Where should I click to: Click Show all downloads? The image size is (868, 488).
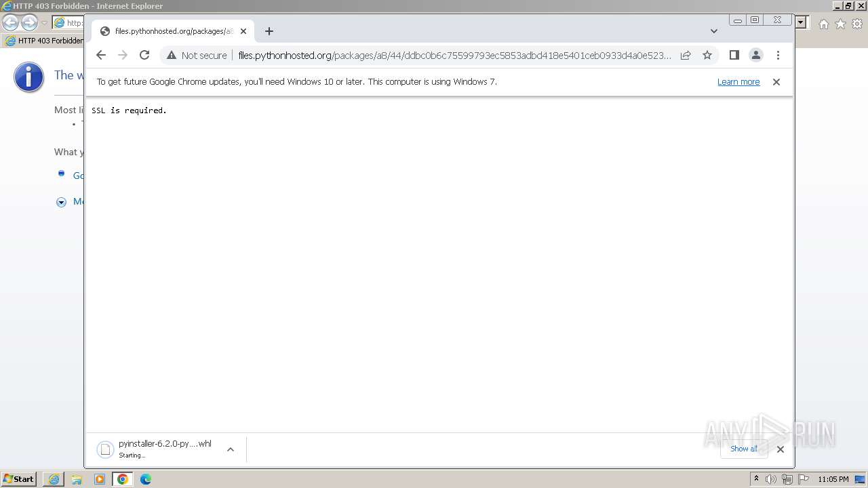pos(744,449)
